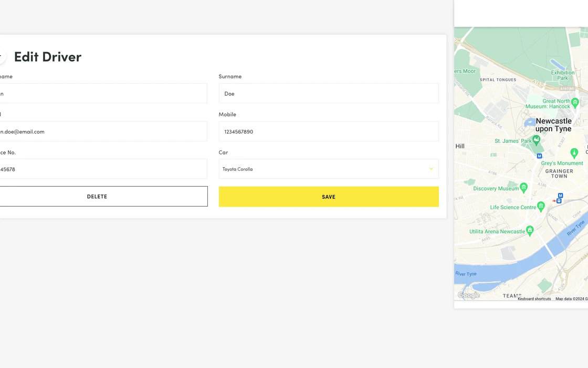Click the St. James' Park stadium map marker
Viewport: 588px width, 368px height.
[536, 140]
